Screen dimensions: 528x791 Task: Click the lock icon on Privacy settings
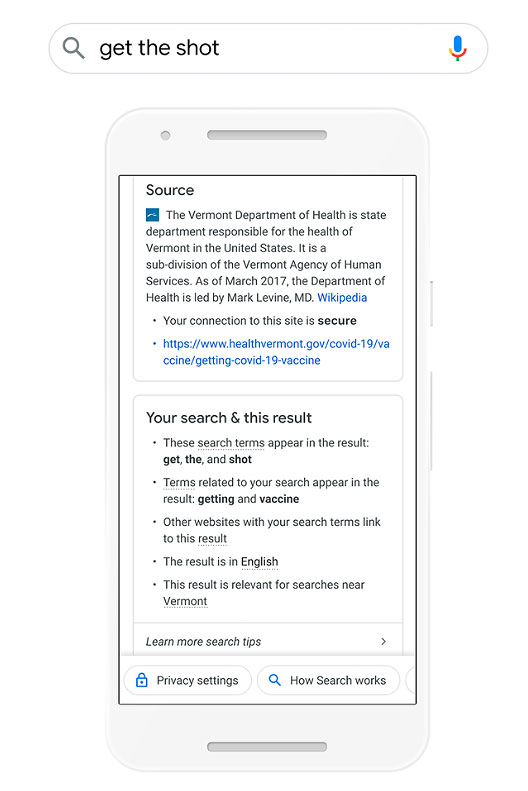142,680
